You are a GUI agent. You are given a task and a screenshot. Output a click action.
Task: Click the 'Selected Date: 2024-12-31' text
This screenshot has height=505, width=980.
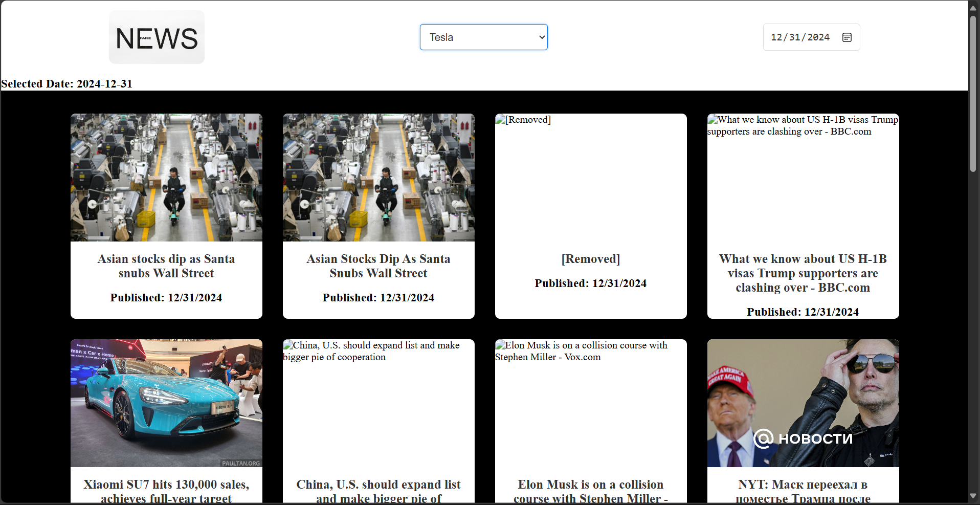coord(67,84)
